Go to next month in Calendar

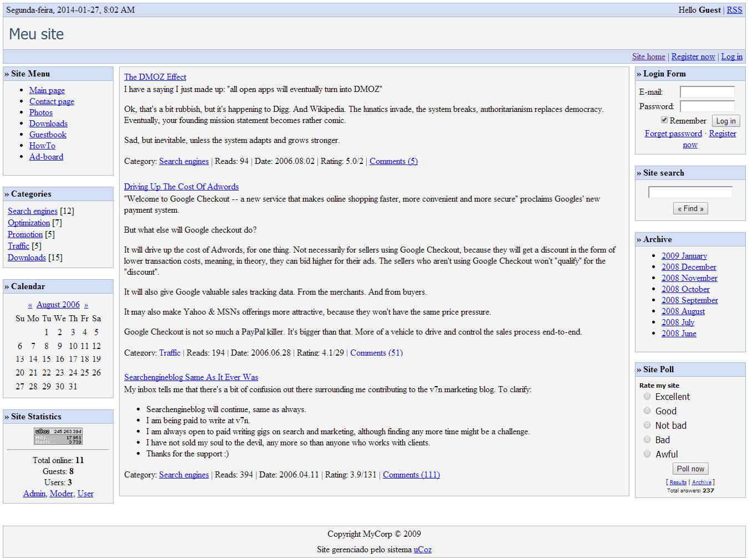[86, 305]
